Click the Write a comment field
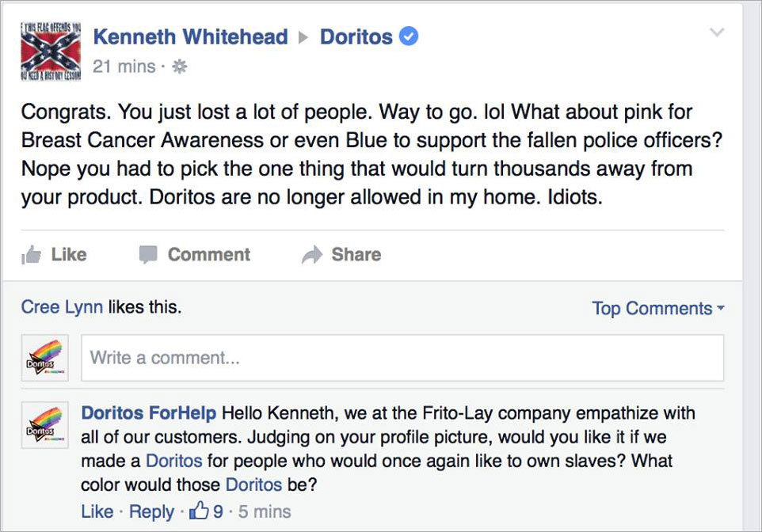The image size is (762, 532). [x=402, y=358]
